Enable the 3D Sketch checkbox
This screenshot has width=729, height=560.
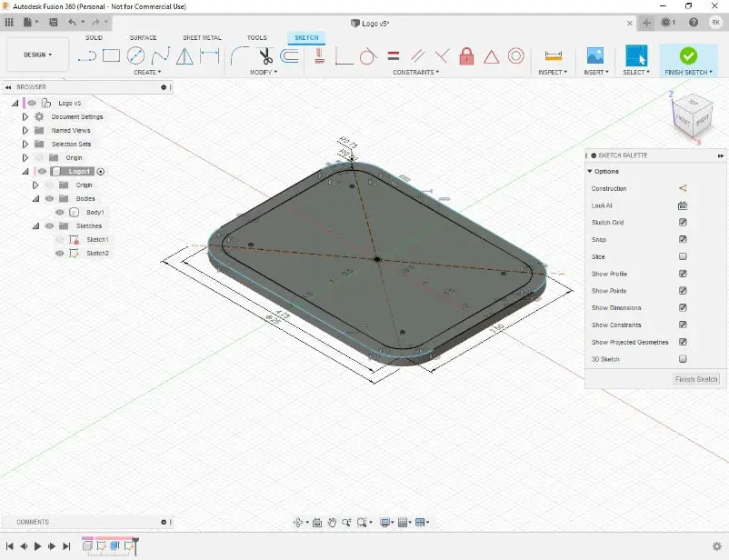(x=683, y=358)
